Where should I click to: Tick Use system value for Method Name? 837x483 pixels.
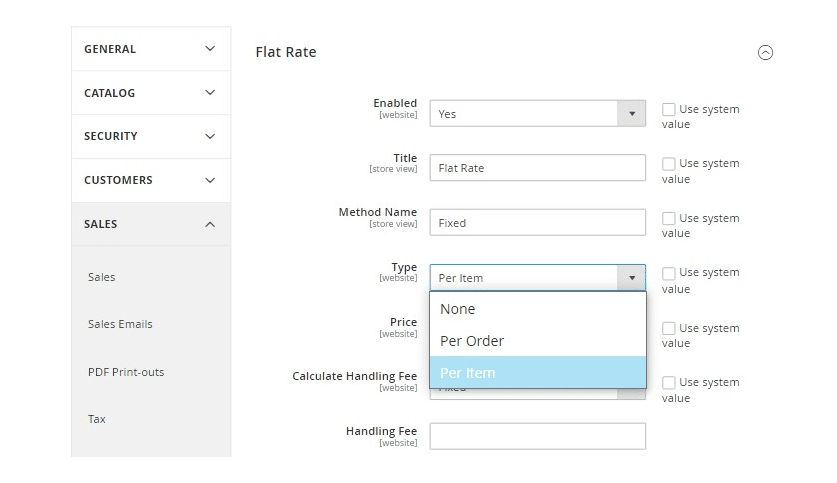pos(668,218)
